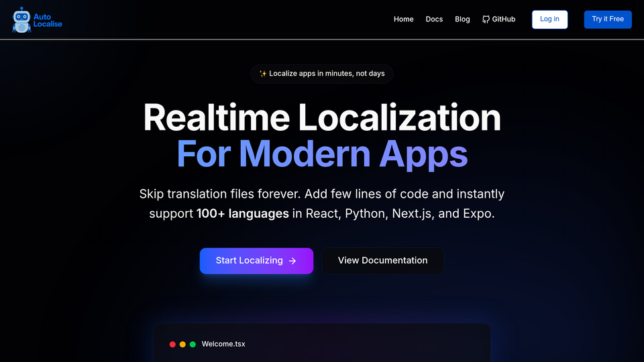The image size is (644, 362).
Task: Click the Start Localizing button
Action: pyautogui.click(x=256, y=261)
